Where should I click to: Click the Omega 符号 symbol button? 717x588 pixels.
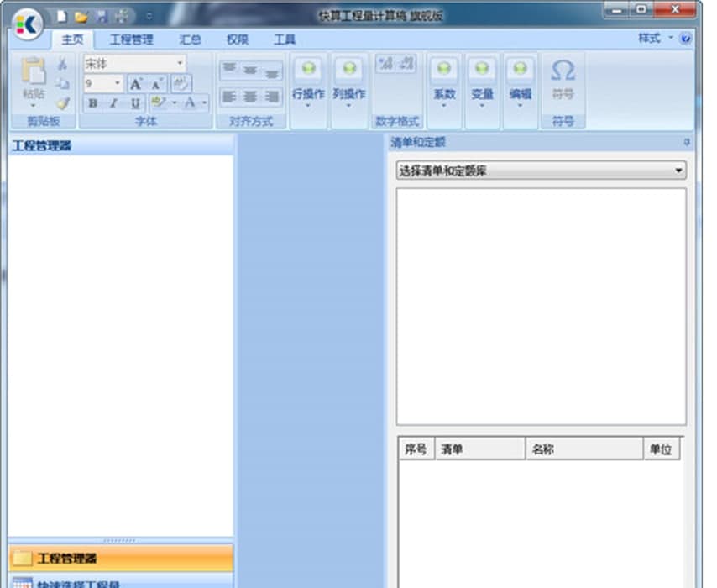tap(563, 79)
